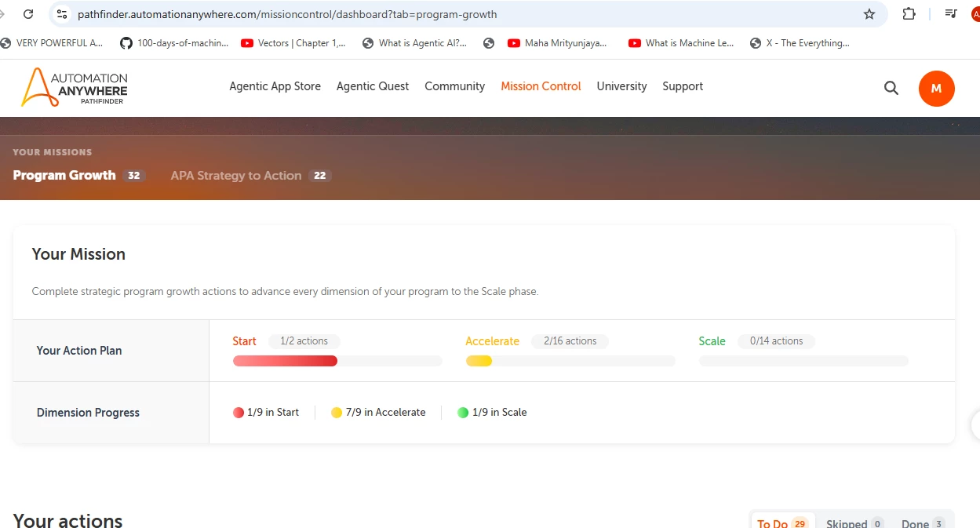Click the green Scale phase label
The height and width of the screenshot is (528, 980).
click(712, 341)
